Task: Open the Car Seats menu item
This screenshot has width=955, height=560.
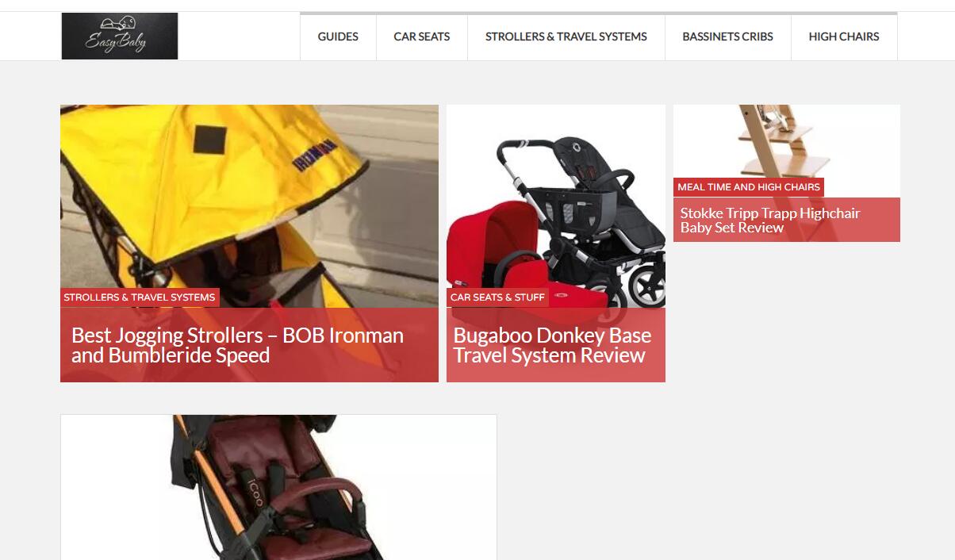Action: [x=422, y=36]
